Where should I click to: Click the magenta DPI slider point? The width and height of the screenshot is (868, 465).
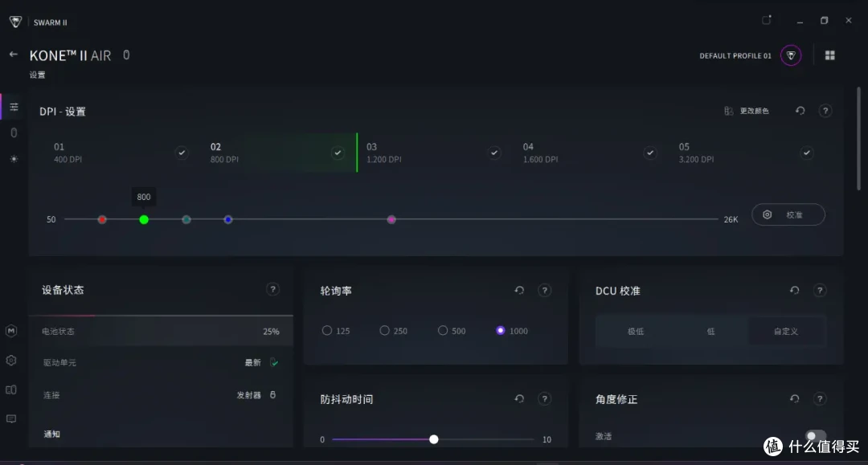[x=391, y=219]
